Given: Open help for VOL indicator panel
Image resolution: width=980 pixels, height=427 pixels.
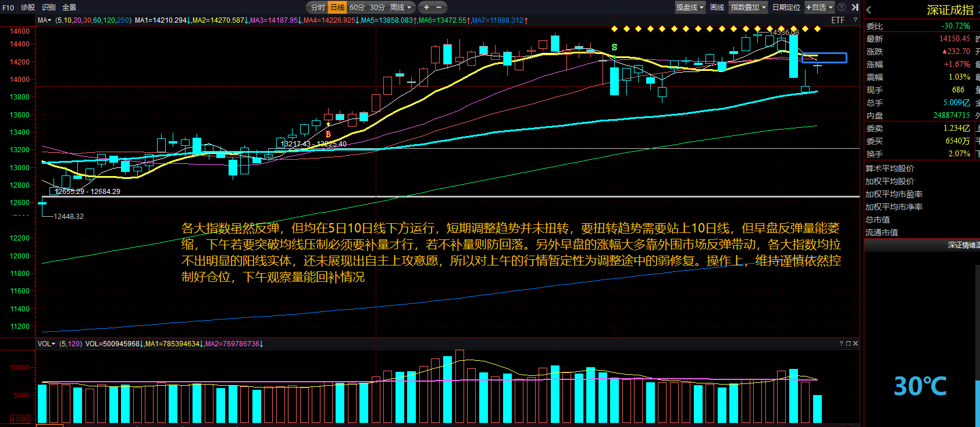Looking at the screenshot, I should (841, 344).
